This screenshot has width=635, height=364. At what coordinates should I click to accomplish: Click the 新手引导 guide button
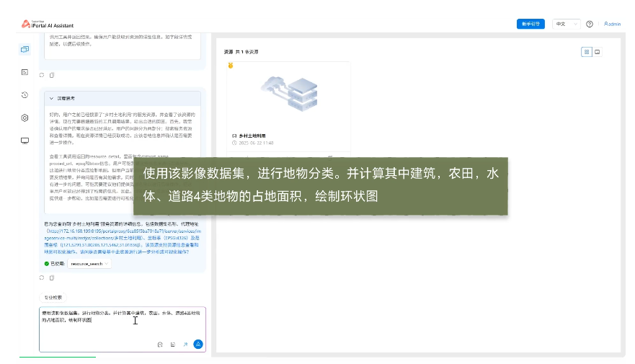coord(531,24)
